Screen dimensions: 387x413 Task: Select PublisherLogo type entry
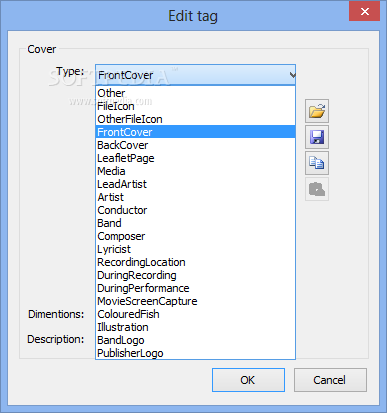click(x=195, y=353)
